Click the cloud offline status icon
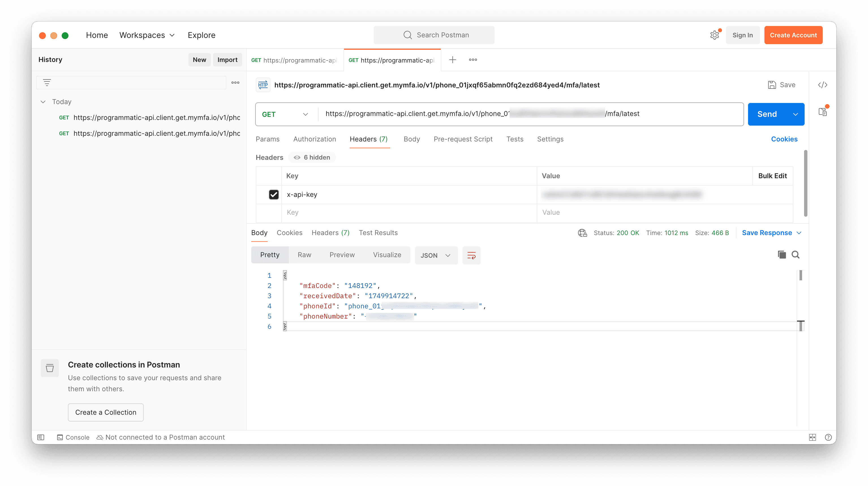The height and width of the screenshot is (486, 868). 100,437
